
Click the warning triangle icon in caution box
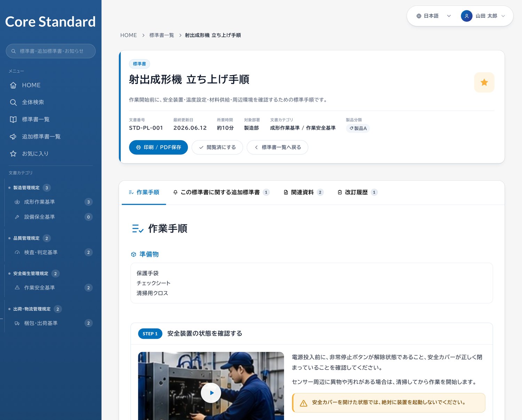(303, 403)
